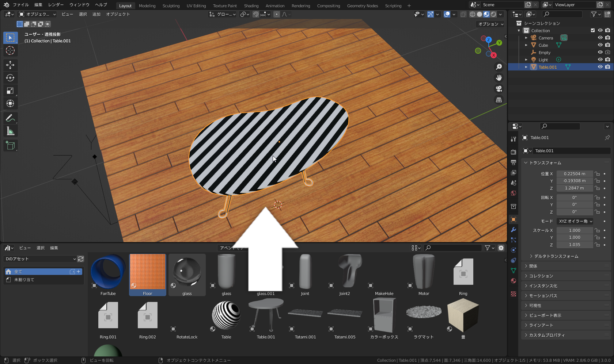
Task: Click the ViewLayer selector field
Action: tap(575, 5)
